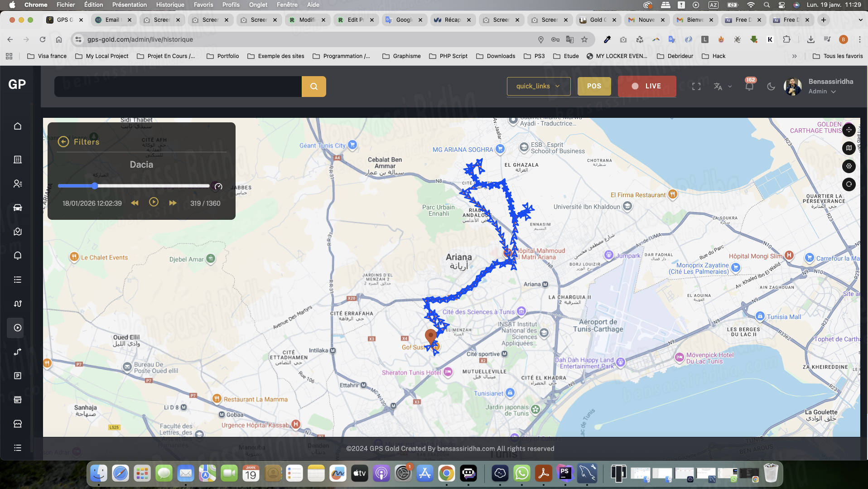Image resolution: width=868 pixels, height=489 pixels.
Task: Click the notifications bell with 162 badge
Action: coord(749,86)
